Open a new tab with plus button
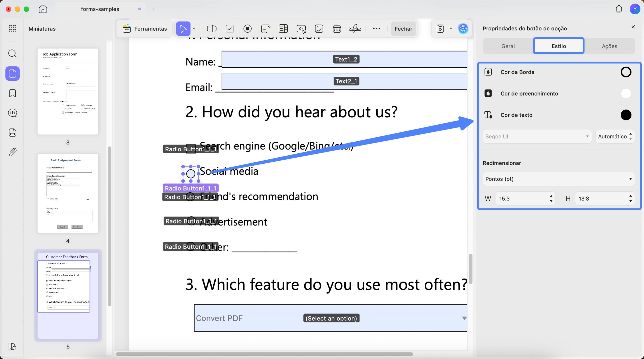The width and height of the screenshot is (644, 359). tap(154, 9)
